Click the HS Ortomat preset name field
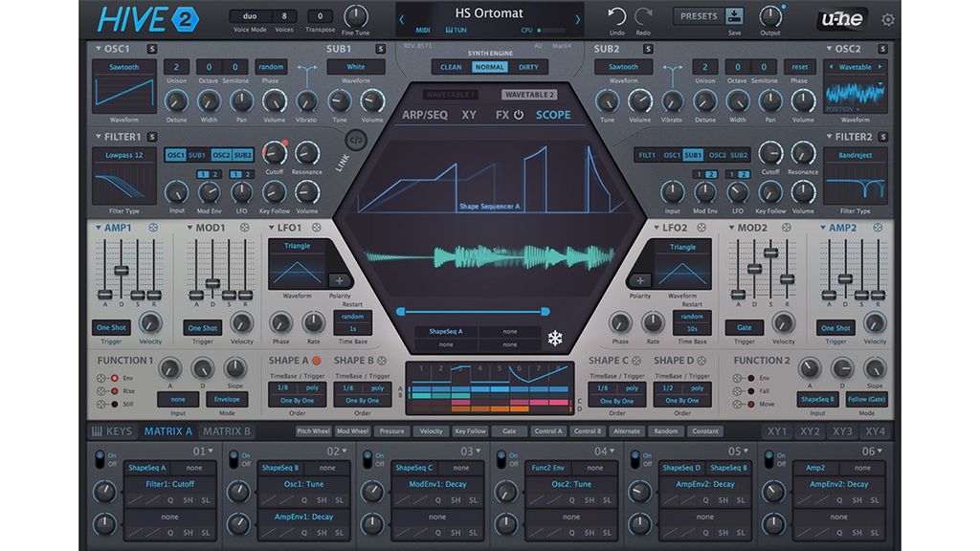 coord(490,12)
